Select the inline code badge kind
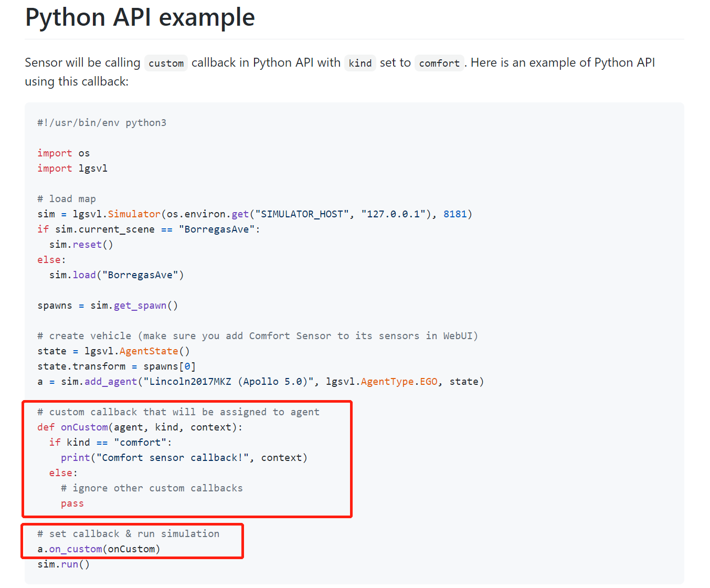Screen dimensions: 710x588 (360, 63)
